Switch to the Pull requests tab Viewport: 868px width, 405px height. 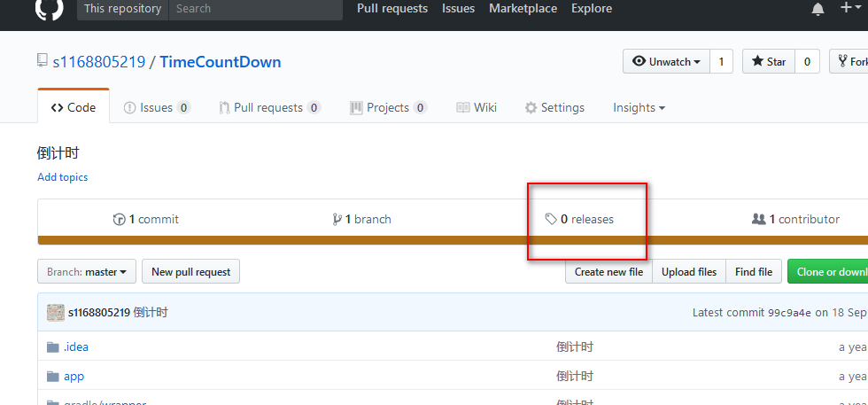(x=269, y=107)
